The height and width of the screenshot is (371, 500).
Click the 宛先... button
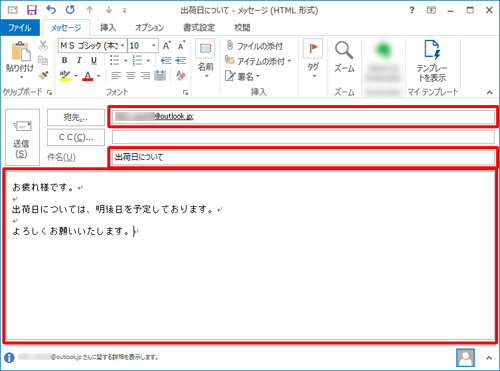[x=76, y=117]
